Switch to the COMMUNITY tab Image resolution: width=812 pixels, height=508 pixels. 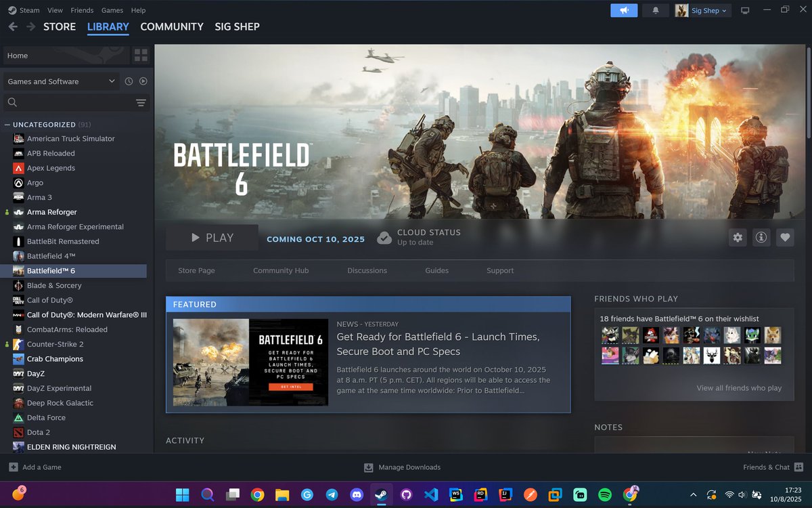coord(172,26)
